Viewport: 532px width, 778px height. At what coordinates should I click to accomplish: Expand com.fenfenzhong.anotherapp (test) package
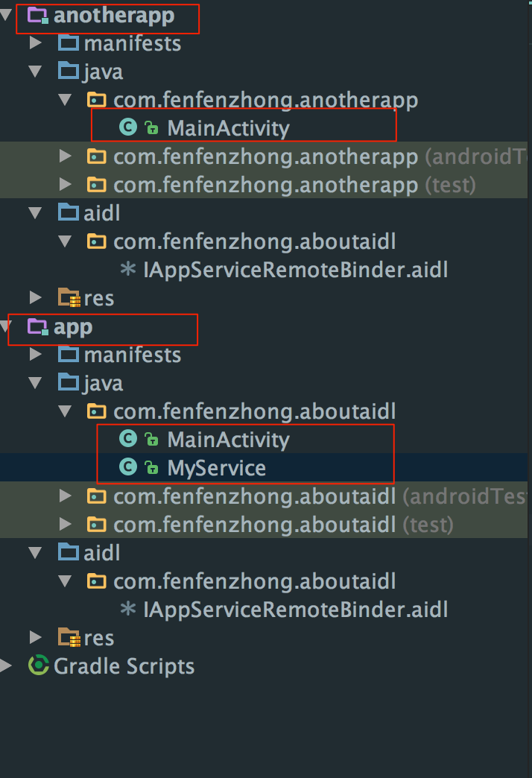coord(65,185)
